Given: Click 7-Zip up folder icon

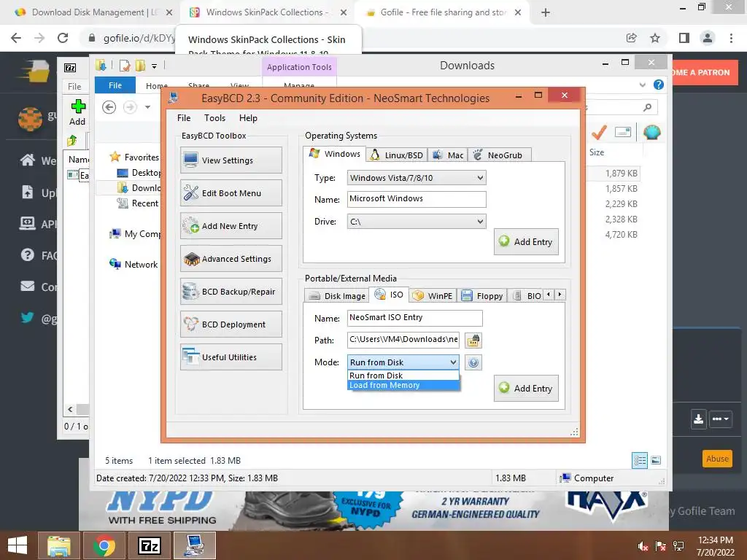Looking at the screenshot, I should click(x=72, y=141).
